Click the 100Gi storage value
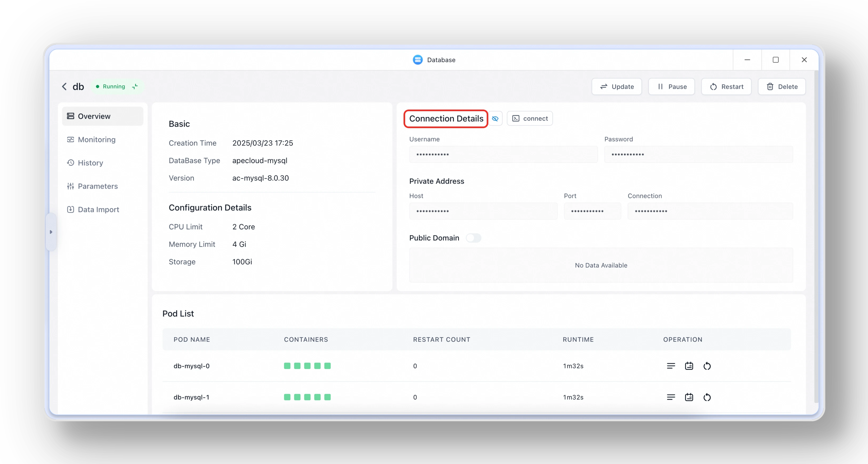Viewport: 868px width, 464px height. click(242, 262)
